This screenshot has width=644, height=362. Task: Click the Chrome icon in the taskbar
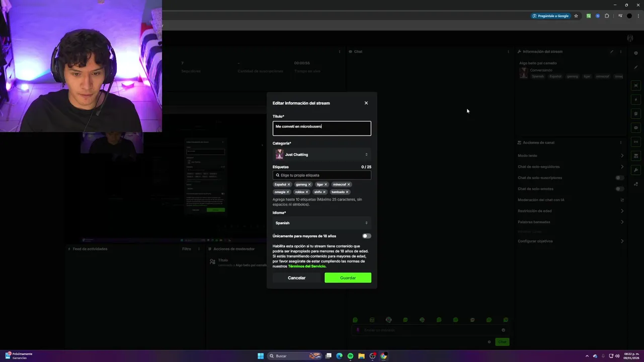(x=383, y=356)
